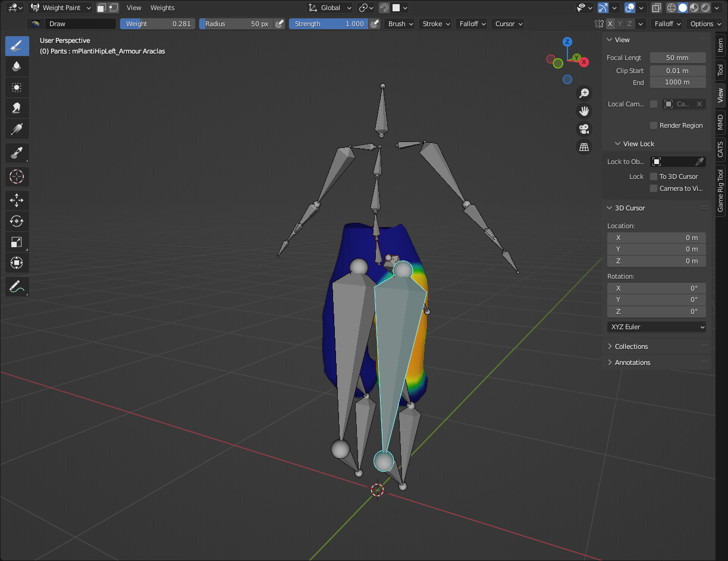Image resolution: width=728 pixels, height=561 pixels.
Task: Switch perspective/orthographic grid icon
Action: click(584, 147)
